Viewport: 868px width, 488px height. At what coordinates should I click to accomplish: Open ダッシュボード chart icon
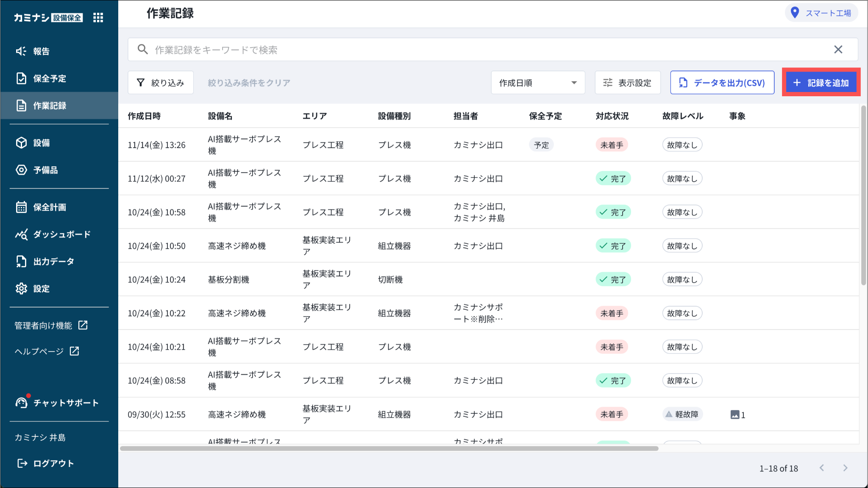[x=21, y=234]
